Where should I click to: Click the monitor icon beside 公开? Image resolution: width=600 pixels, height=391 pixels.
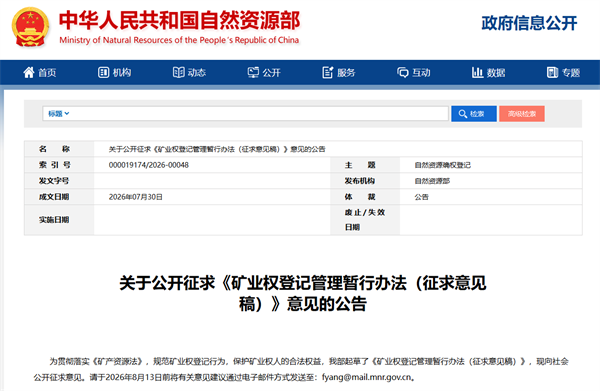253,72
